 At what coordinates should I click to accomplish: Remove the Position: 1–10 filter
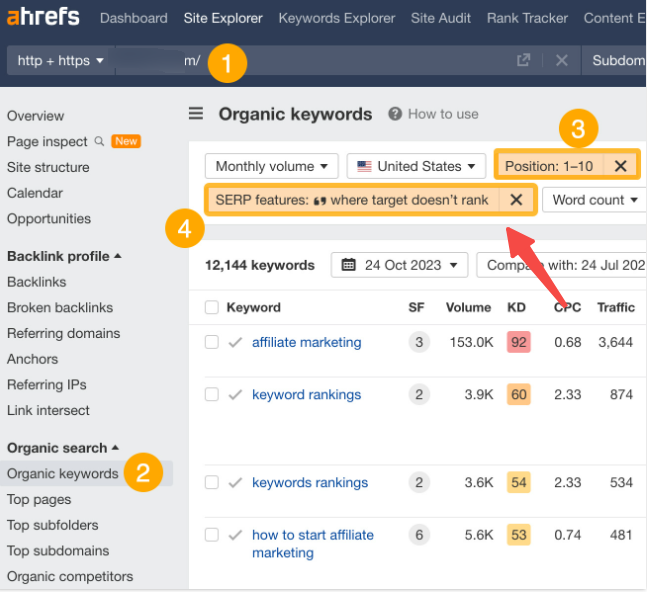click(x=621, y=166)
